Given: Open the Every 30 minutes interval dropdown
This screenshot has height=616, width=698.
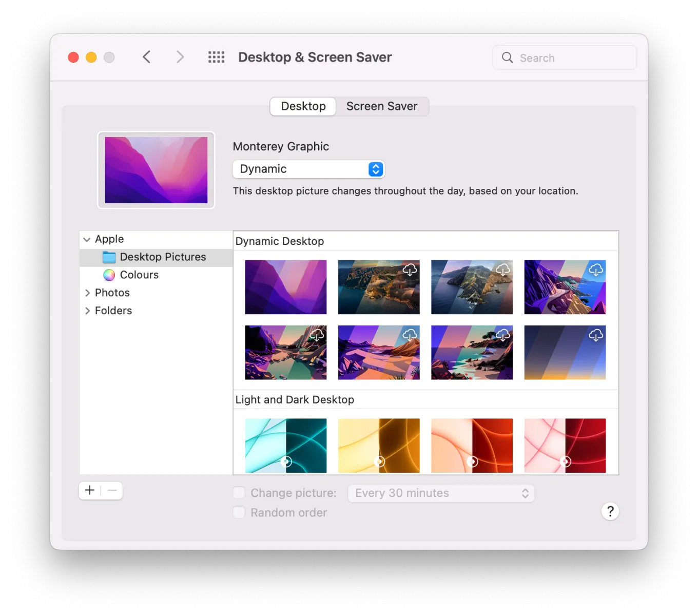Looking at the screenshot, I should 441,493.
